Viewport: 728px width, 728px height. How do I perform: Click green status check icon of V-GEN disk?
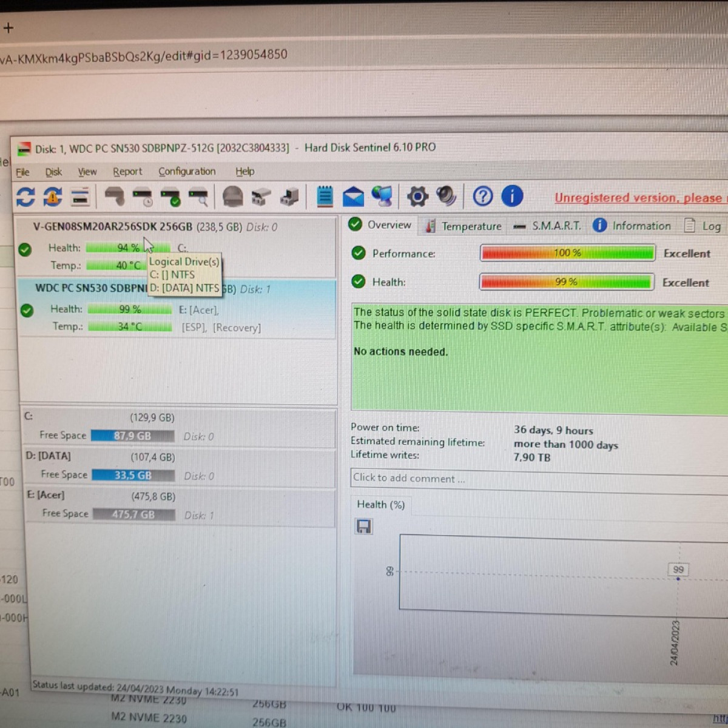[25, 249]
